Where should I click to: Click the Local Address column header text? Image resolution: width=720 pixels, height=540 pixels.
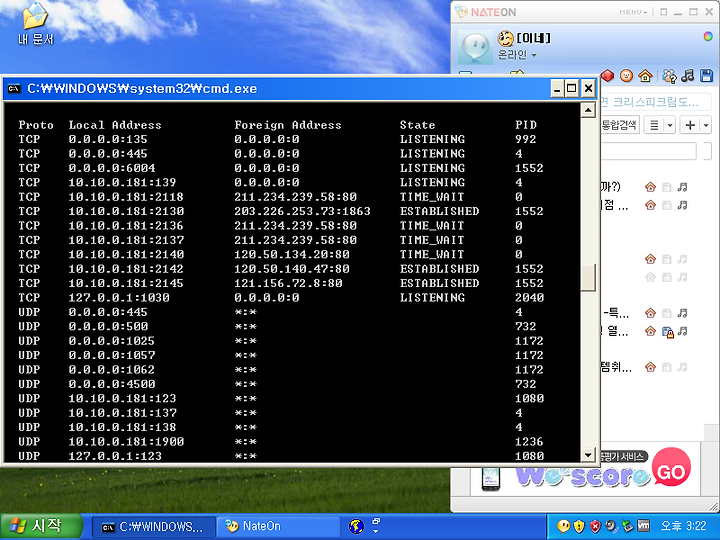coord(115,125)
